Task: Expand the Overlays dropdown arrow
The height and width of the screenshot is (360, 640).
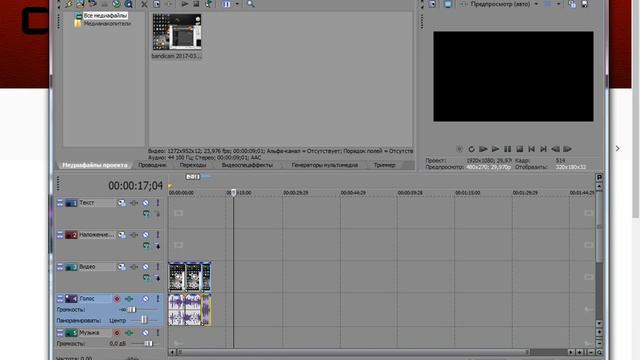Action: point(558,4)
